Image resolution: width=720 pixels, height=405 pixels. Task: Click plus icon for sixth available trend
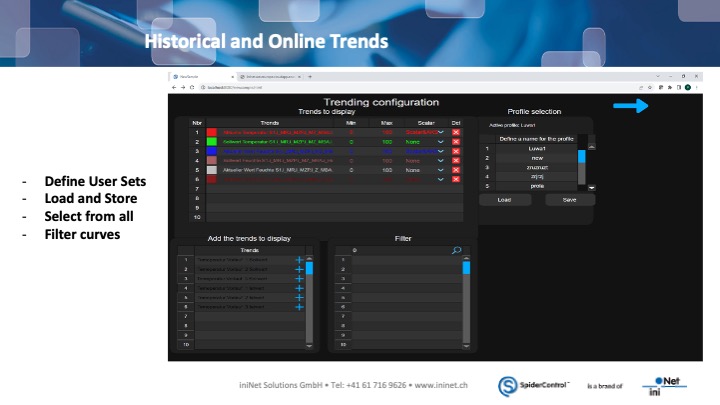pyautogui.click(x=298, y=307)
